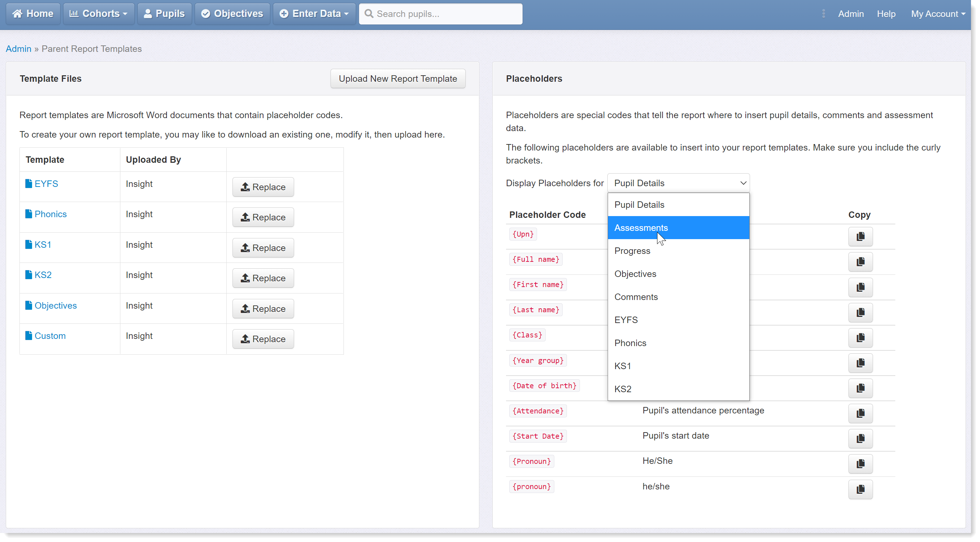Viewport: 980px width, 542px height.
Task: Open Admin in the top navigation
Action: [x=851, y=14]
